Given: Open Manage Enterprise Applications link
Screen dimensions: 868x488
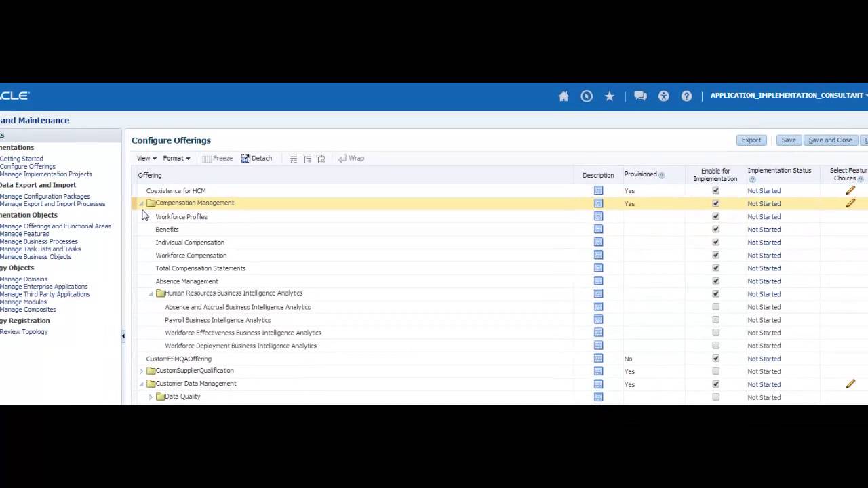Looking at the screenshot, I should [43, 287].
